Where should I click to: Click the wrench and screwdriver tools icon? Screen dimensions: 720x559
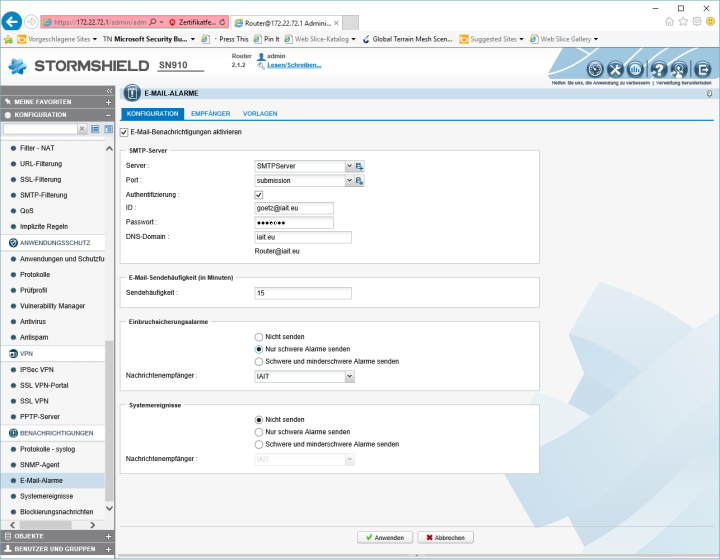tap(616, 69)
